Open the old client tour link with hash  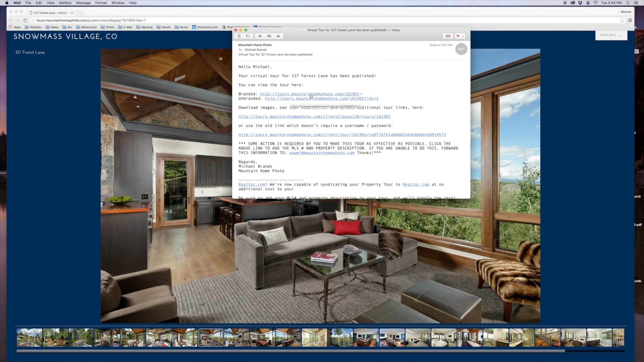[x=342, y=135]
